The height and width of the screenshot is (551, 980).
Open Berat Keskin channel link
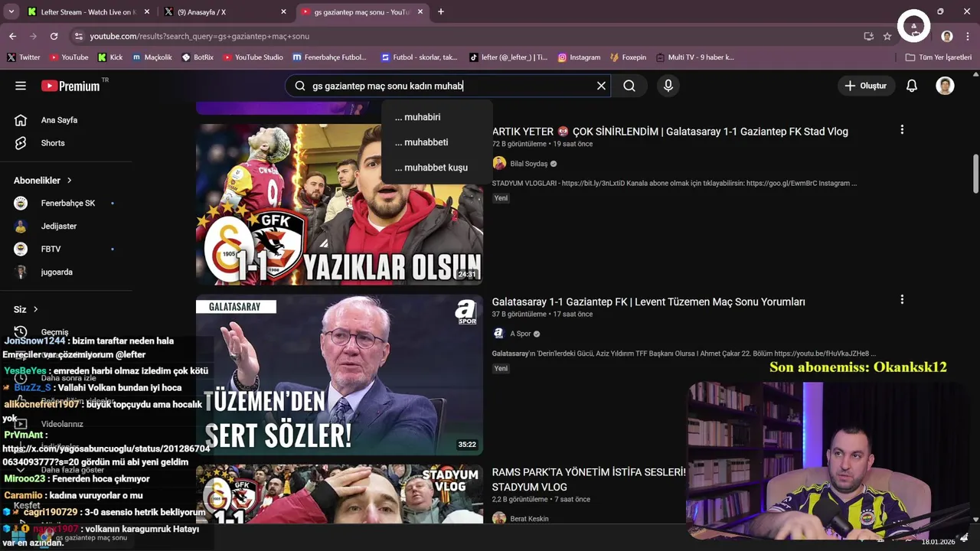(x=529, y=519)
